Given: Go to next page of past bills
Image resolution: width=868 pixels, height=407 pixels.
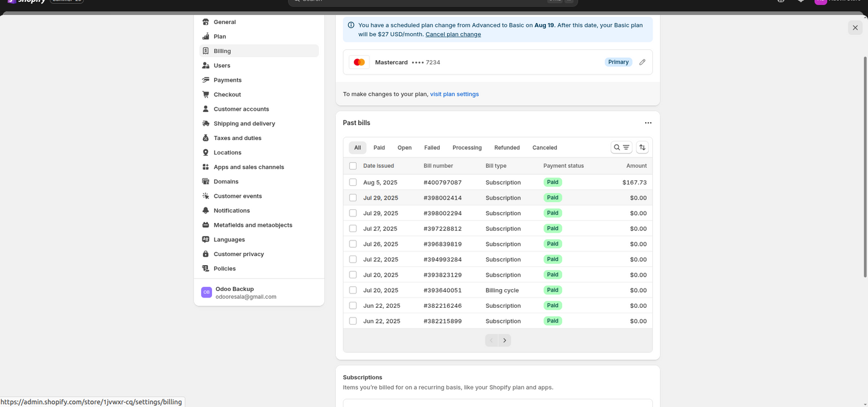Looking at the screenshot, I should pyautogui.click(x=505, y=340).
